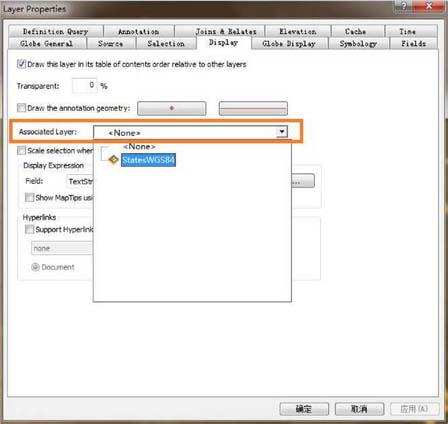448x424 pixels.
Task: Toggle Support Hyperlinks checkbox
Action: [29, 229]
